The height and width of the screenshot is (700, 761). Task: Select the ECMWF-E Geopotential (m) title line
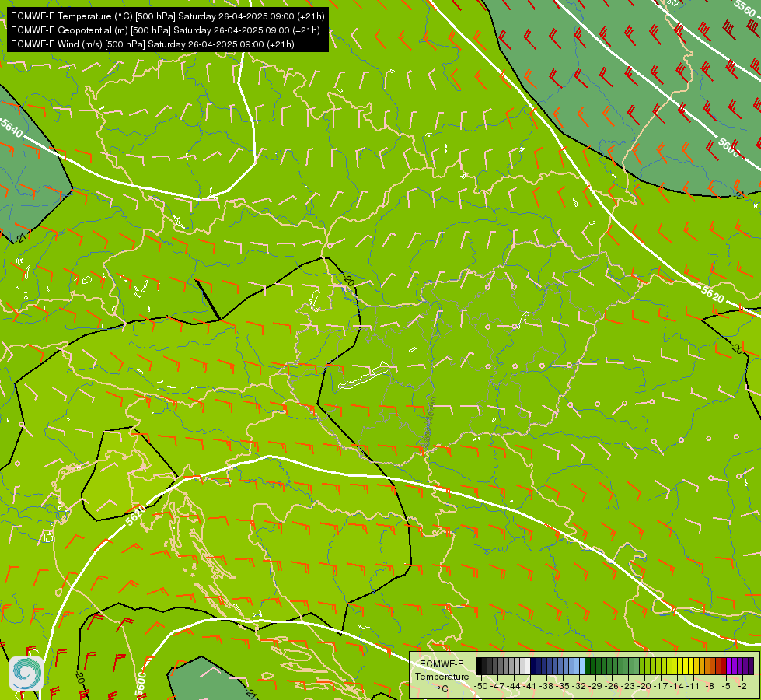tap(165, 30)
